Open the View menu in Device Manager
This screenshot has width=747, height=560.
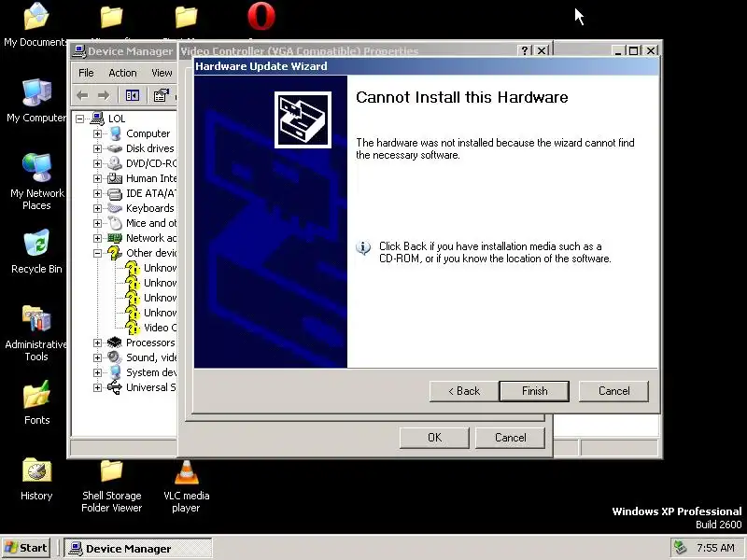162,73
